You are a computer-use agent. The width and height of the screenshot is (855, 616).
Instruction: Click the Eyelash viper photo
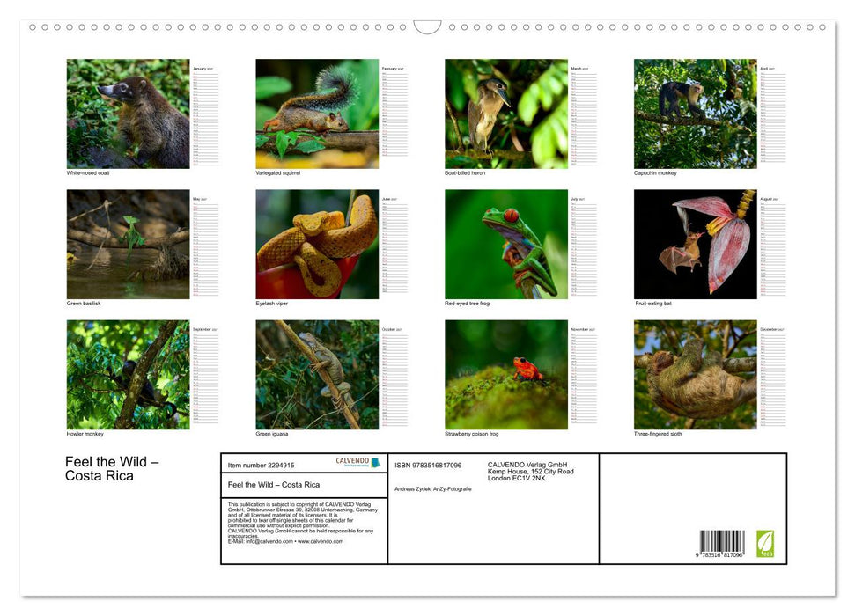(x=317, y=245)
